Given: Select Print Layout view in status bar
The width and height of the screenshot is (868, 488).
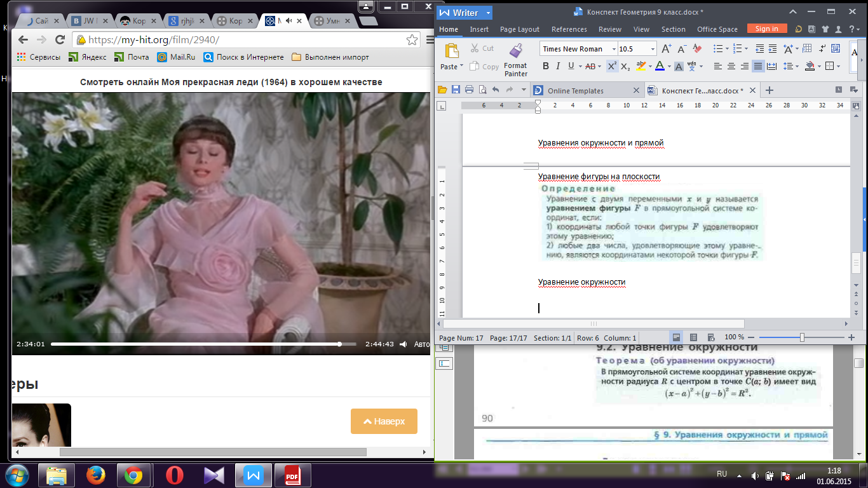Looking at the screenshot, I should click(x=677, y=337).
